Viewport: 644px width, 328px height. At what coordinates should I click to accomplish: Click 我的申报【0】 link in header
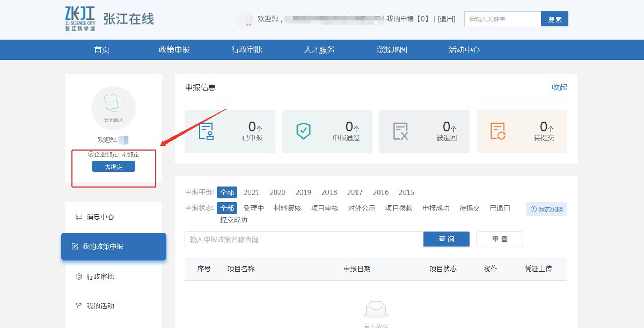pyautogui.click(x=409, y=19)
